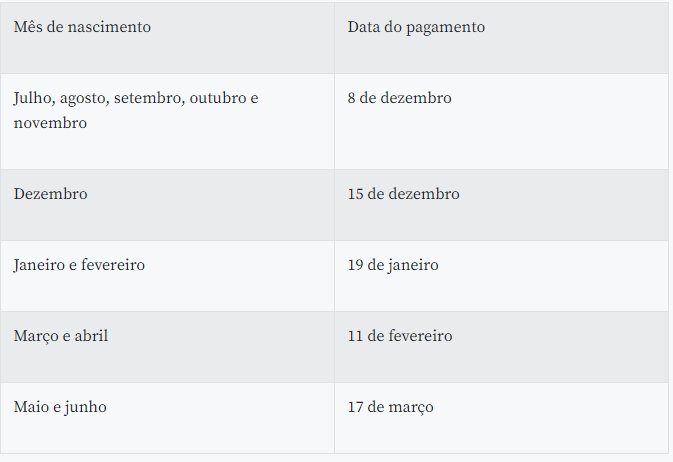This screenshot has width=673, height=462.
Task: Click 'Dezembro' in the birth month column
Action: tap(51, 194)
